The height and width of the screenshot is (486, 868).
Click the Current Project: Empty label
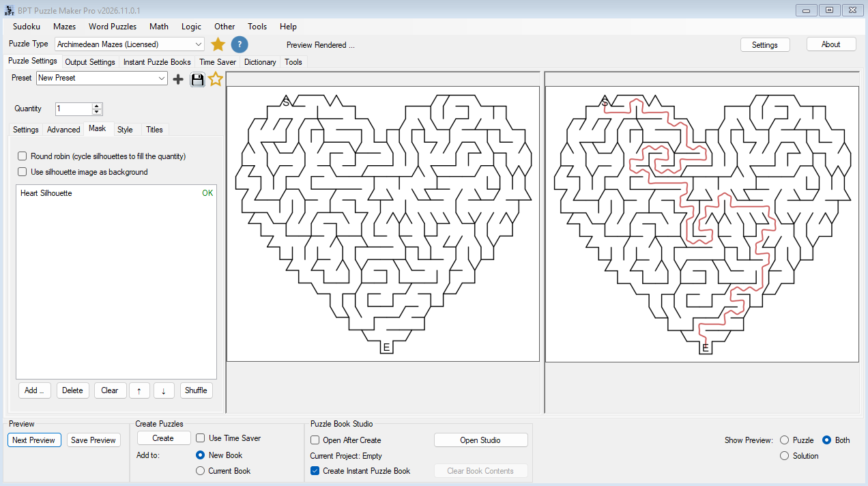tap(346, 456)
